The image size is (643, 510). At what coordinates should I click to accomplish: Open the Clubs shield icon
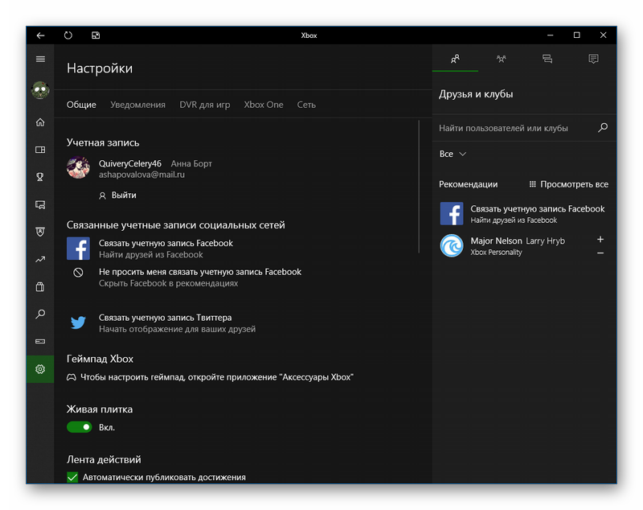[40, 232]
